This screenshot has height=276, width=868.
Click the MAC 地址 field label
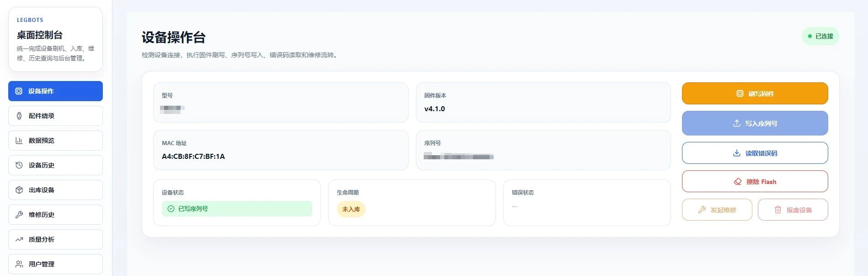(174, 143)
